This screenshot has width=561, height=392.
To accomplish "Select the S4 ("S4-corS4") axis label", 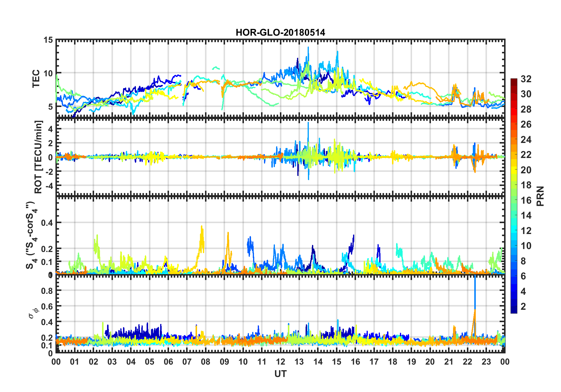I will pyautogui.click(x=31, y=235).
